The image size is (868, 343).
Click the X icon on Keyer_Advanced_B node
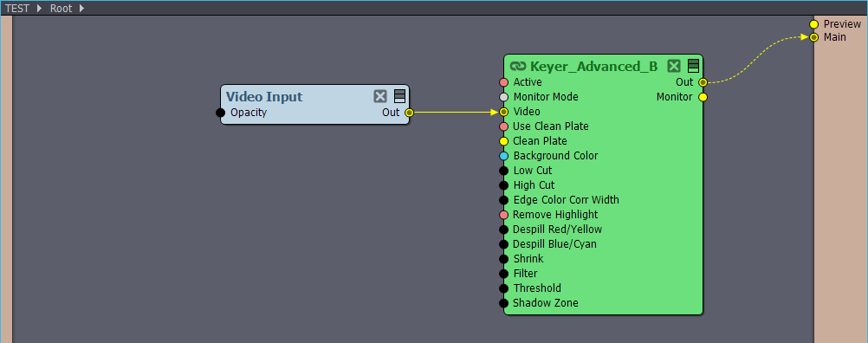coord(674,67)
